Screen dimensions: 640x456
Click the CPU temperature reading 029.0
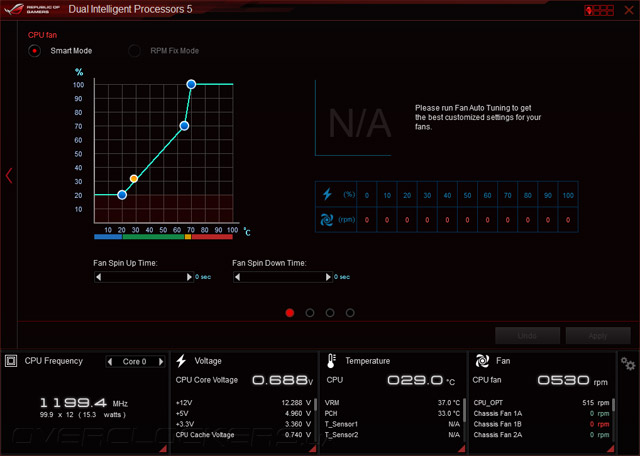click(x=421, y=380)
